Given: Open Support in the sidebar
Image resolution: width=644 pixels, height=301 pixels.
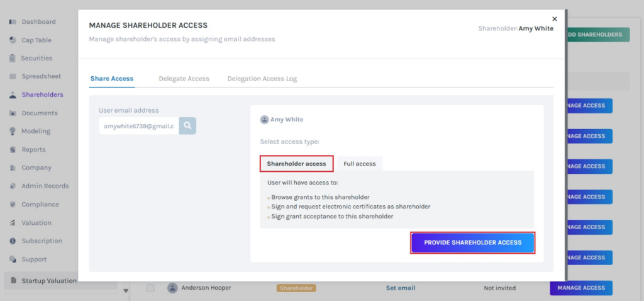Looking at the screenshot, I should coord(34,259).
